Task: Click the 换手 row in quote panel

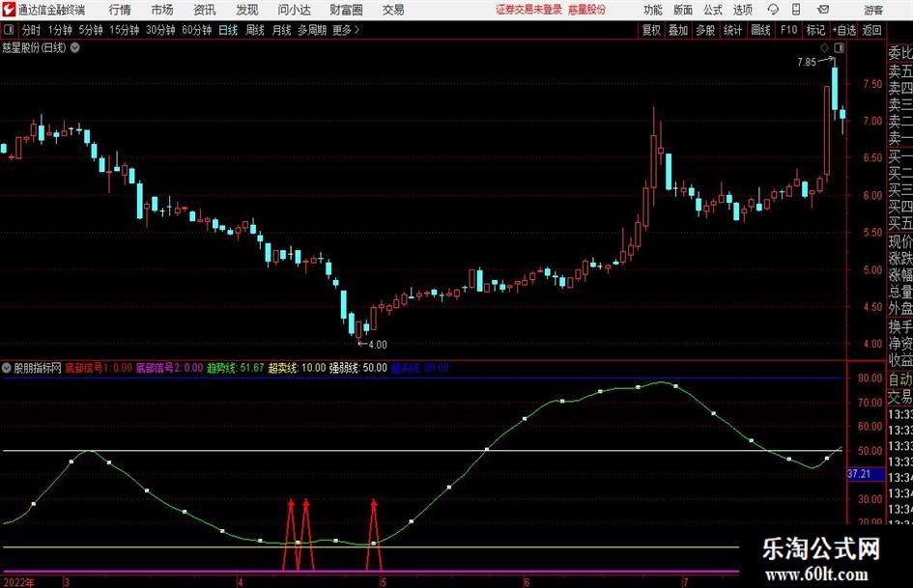Action: pyautogui.click(x=900, y=326)
